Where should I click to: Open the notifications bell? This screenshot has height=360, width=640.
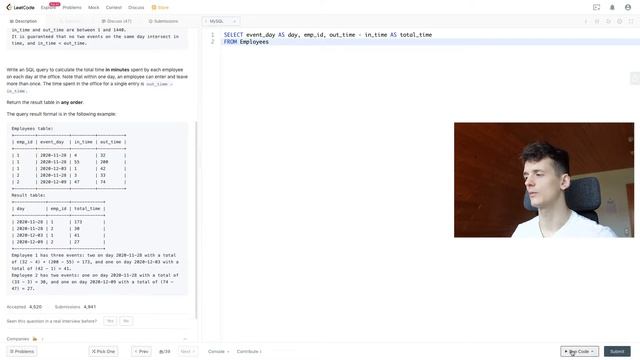(x=612, y=7)
